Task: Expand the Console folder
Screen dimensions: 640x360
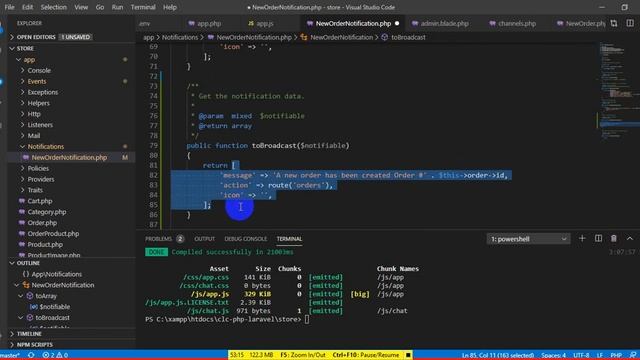Action: pos(39,70)
